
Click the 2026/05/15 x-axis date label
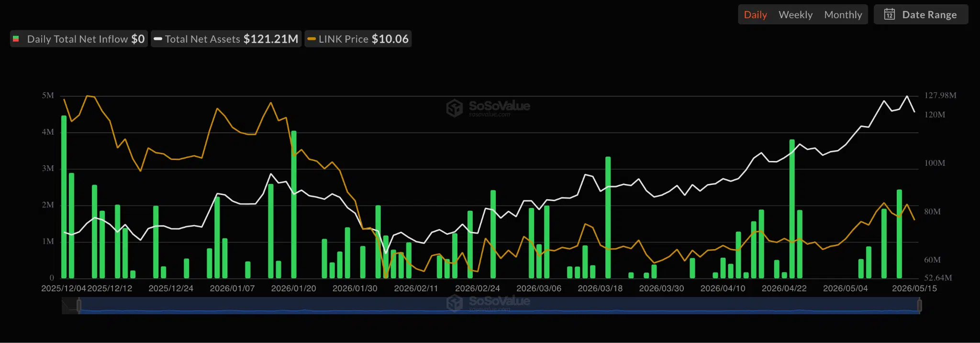click(914, 288)
